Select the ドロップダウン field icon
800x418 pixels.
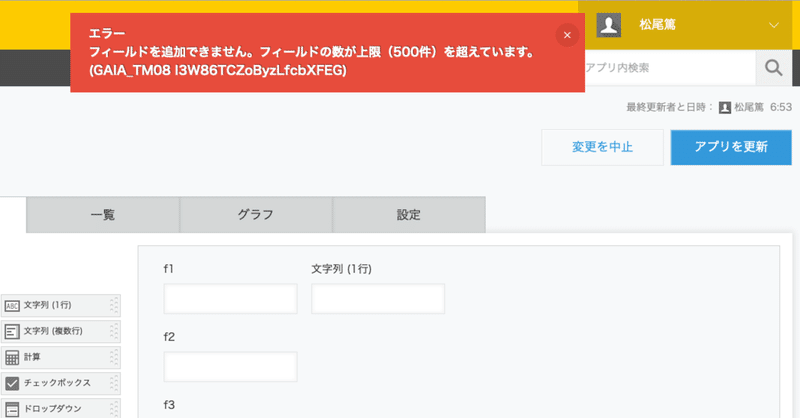[x=12, y=409]
